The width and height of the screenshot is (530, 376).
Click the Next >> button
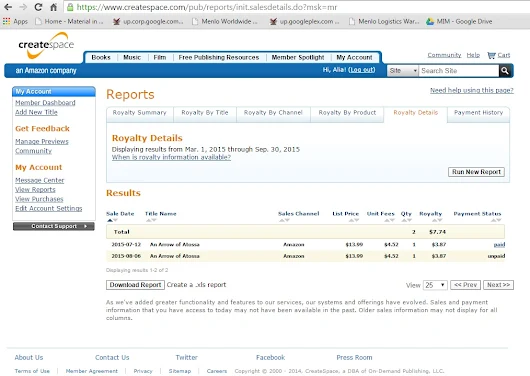pos(498,285)
